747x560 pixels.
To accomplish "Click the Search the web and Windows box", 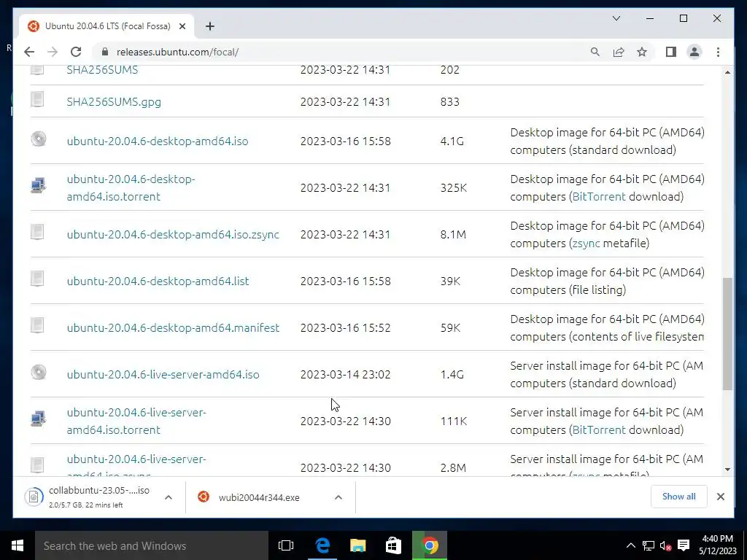I will point(152,545).
